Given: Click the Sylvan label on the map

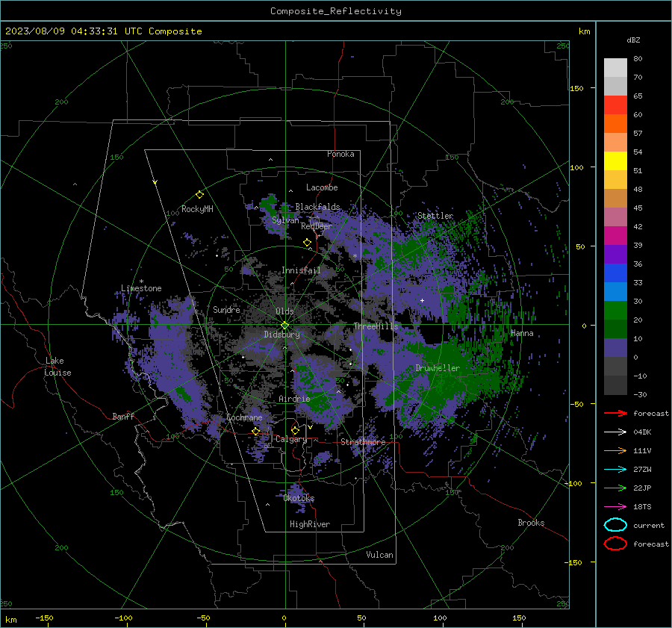Looking at the screenshot, I should click(x=285, y=220).
